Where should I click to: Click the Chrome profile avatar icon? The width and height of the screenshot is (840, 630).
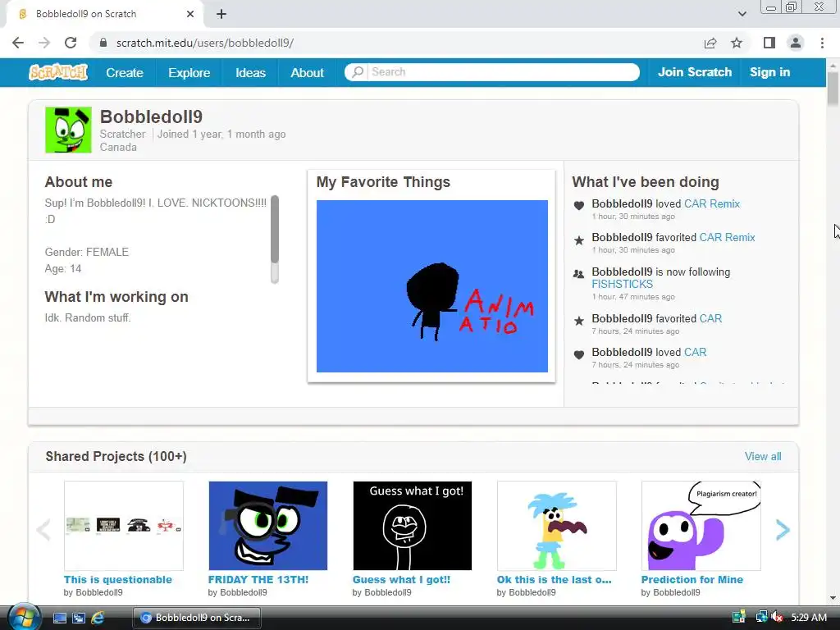click(x=796, y=43)
